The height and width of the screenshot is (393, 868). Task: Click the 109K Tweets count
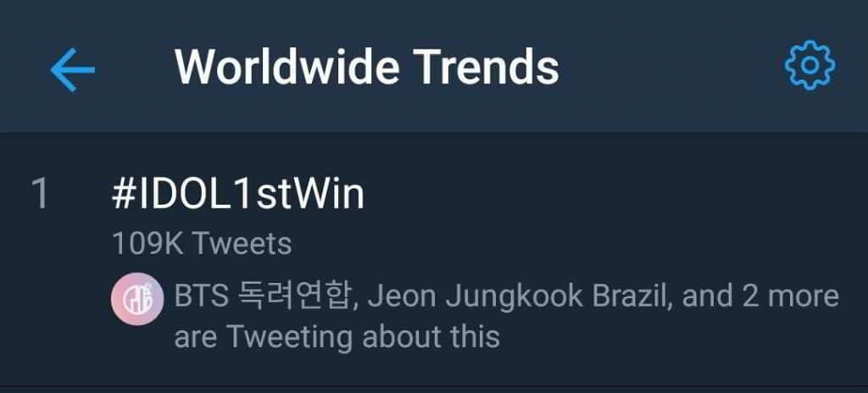[x=202, y=245]
